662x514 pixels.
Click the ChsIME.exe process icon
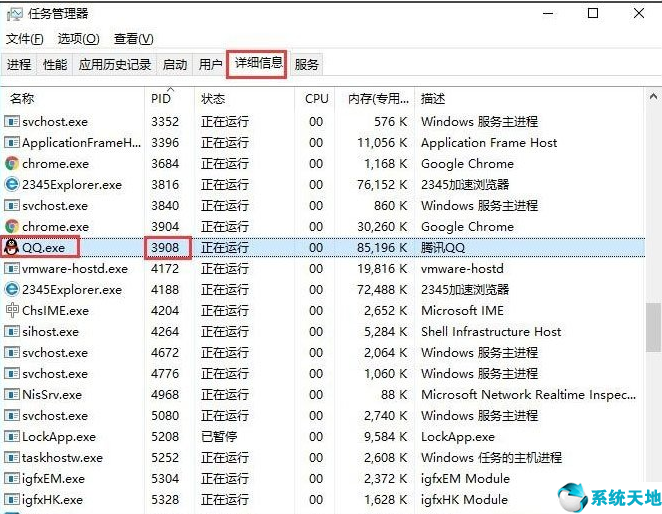12,310
